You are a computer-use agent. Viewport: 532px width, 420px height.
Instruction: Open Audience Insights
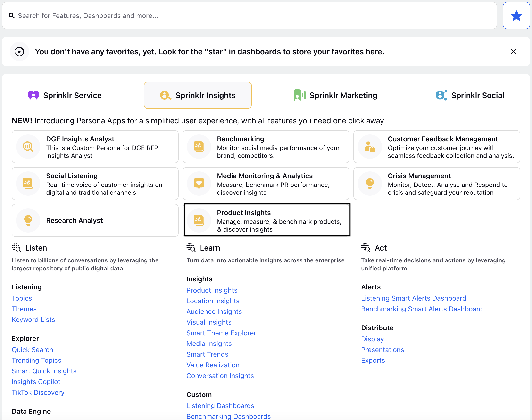click(214, 311)
